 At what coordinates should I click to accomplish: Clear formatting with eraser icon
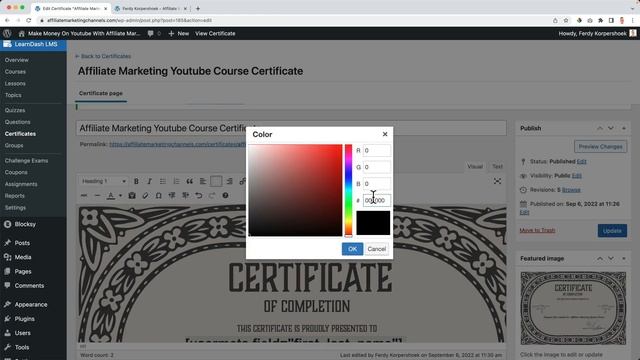click(145, 196)
